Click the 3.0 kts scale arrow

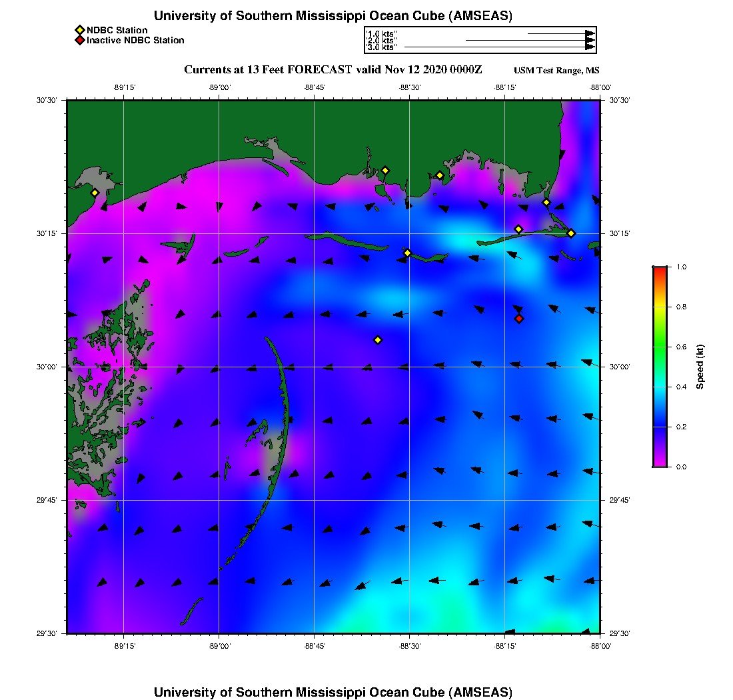499,47
